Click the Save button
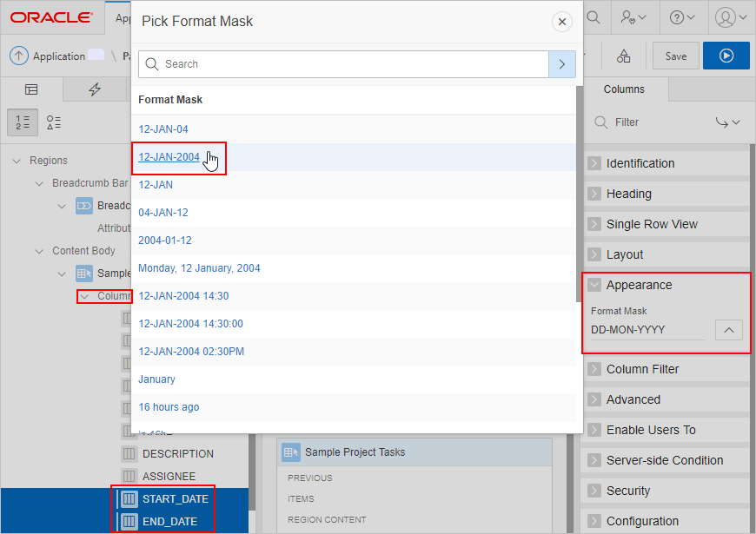 pos(675,55)
